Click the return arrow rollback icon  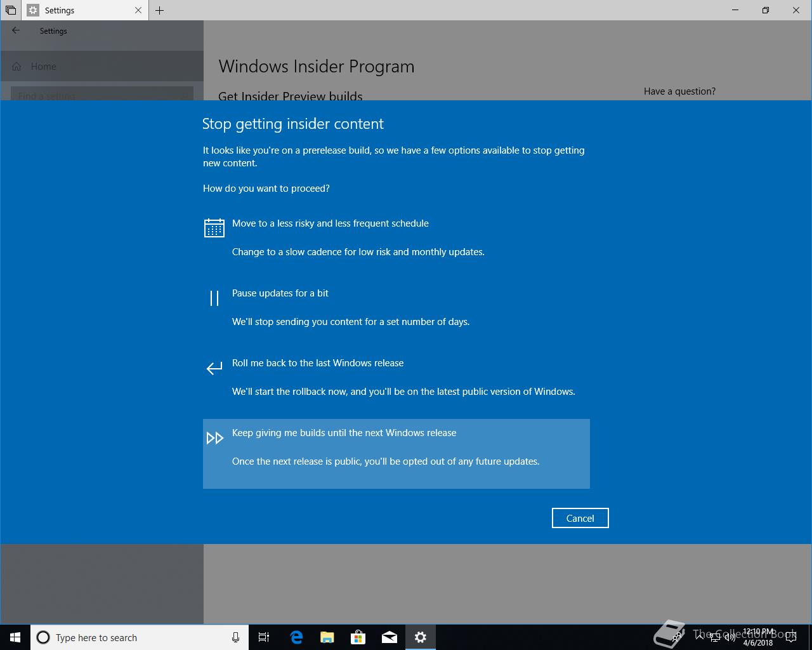point(214,368)
